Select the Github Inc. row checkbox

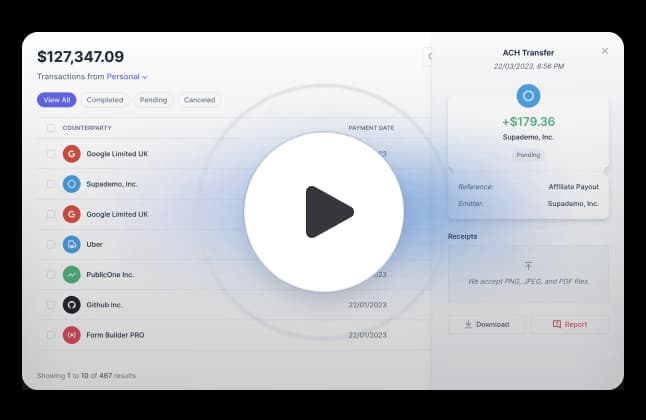pos(51,304)
